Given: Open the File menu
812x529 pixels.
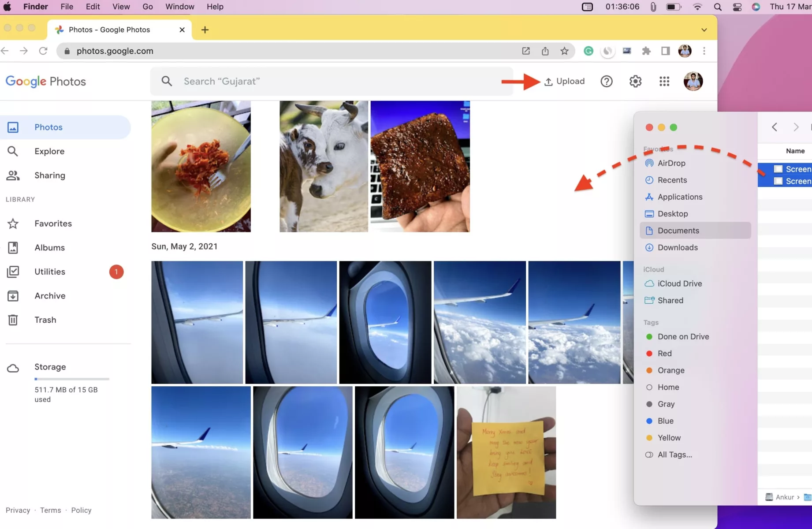Looking at the screenshot, I should coord(67,7).
